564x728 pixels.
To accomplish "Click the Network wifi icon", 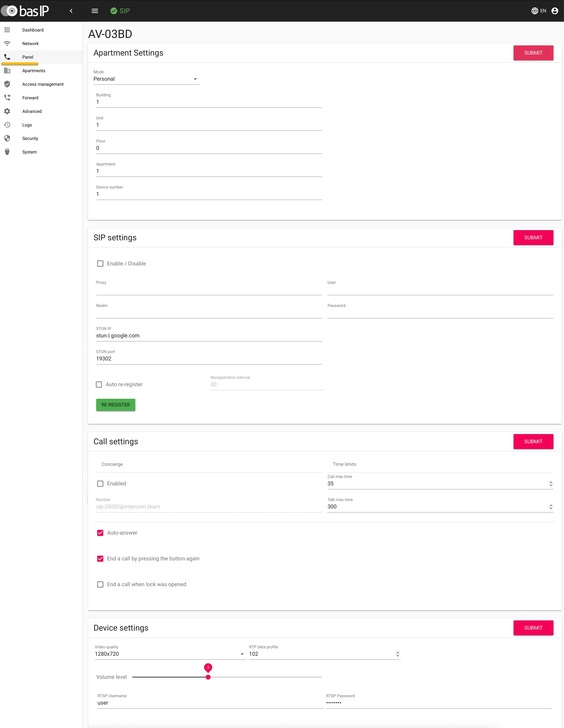I will pos(7,43).
